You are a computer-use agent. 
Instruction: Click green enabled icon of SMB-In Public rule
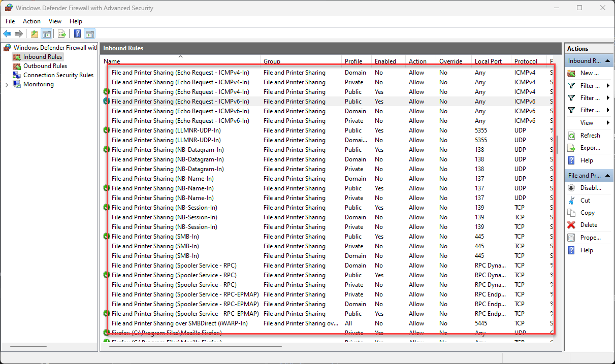106,237
